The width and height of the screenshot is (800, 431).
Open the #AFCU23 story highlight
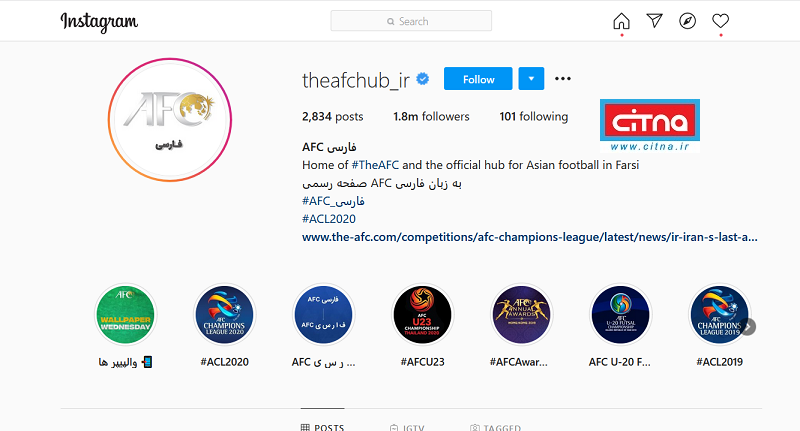click(422, 315)
